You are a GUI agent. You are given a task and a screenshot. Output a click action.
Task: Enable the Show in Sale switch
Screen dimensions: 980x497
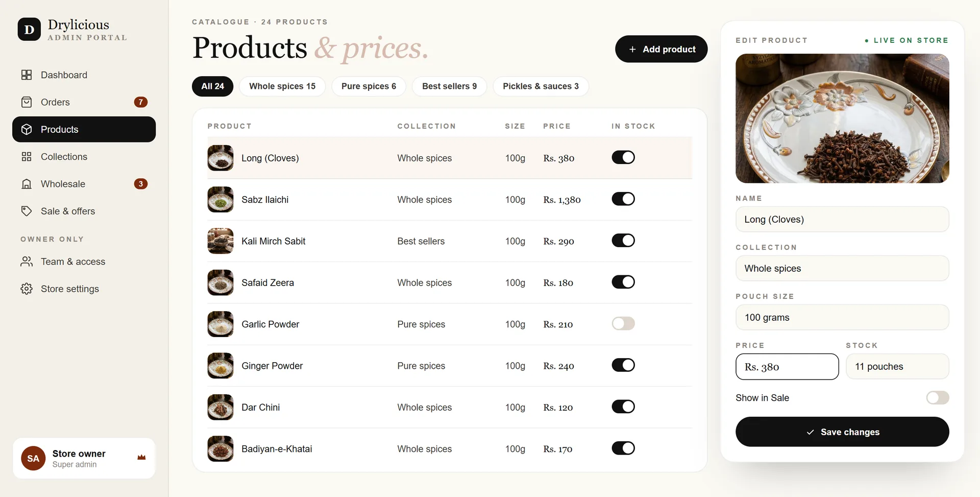click(938, 397)
